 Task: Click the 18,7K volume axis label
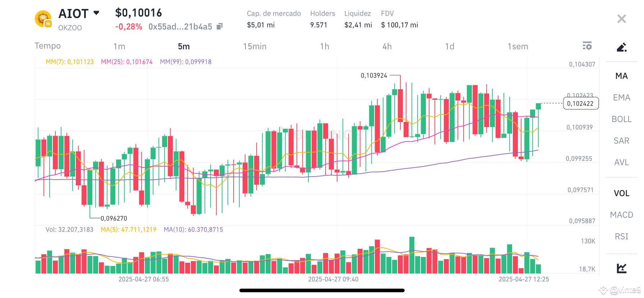587,269
